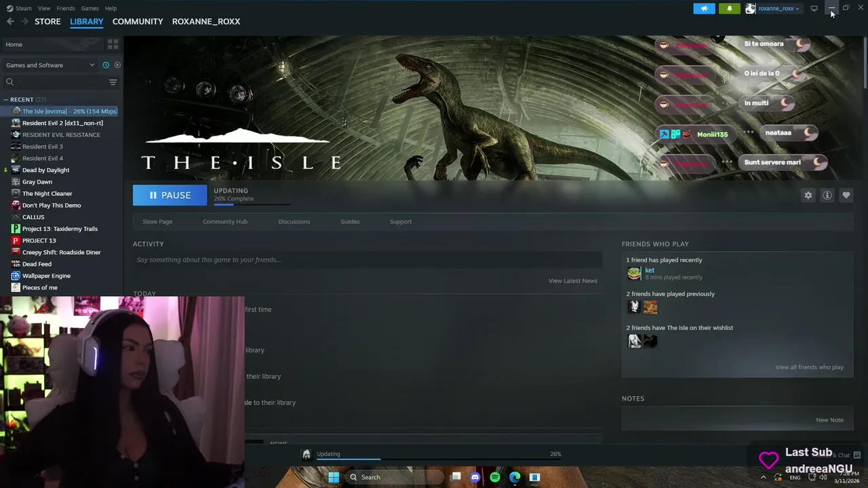The height and width of the screenshot is (488, 868).
Task: Go to the COMMUNITY tab
Action: 138,22
